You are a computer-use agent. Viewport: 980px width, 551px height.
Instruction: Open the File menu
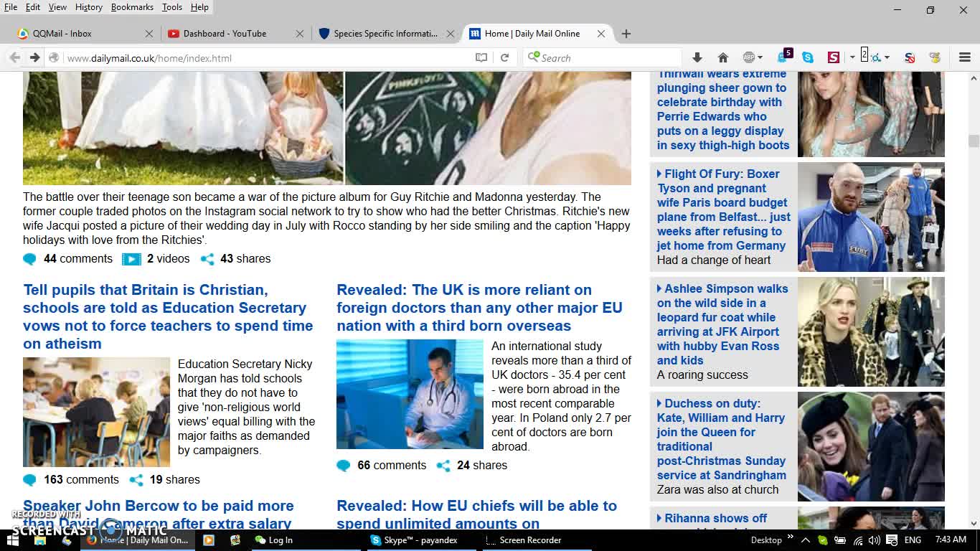tap(11, 7)
